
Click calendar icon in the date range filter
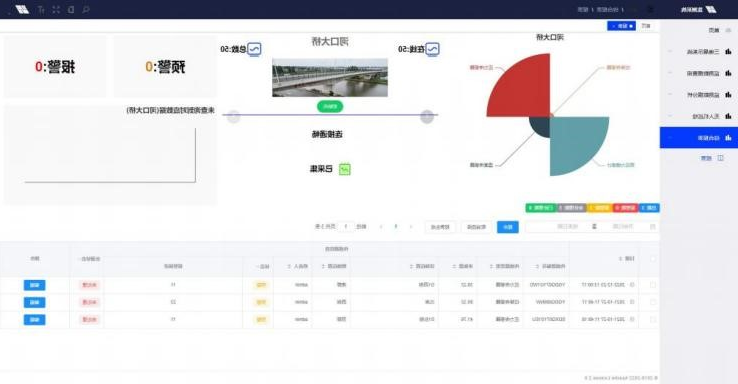[652, 227]
